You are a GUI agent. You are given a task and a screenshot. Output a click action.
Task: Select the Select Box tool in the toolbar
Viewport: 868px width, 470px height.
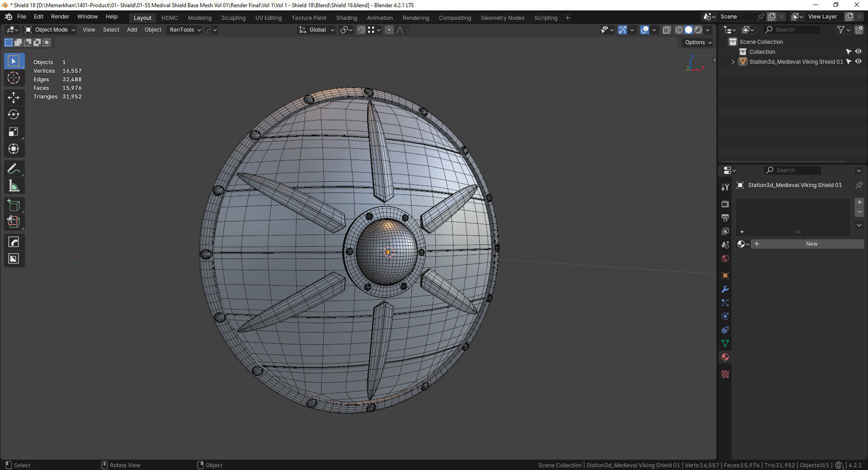tap(14, 61)
